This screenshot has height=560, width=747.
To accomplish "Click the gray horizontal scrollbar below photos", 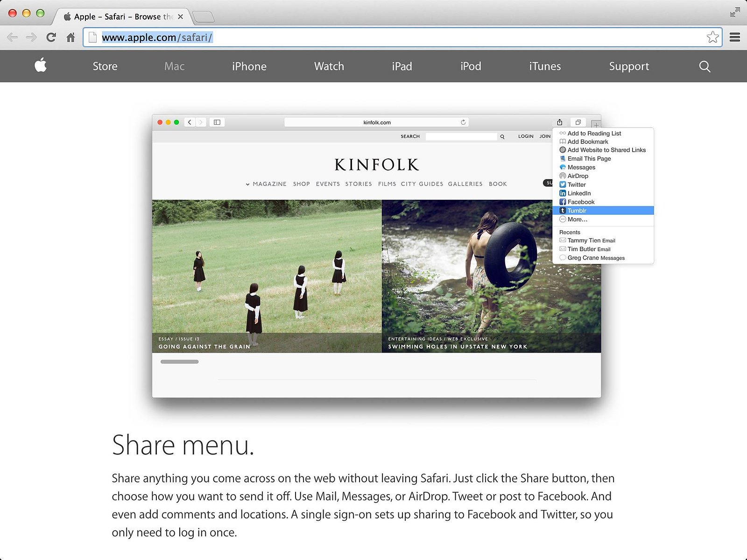I will tap(180, 362).
